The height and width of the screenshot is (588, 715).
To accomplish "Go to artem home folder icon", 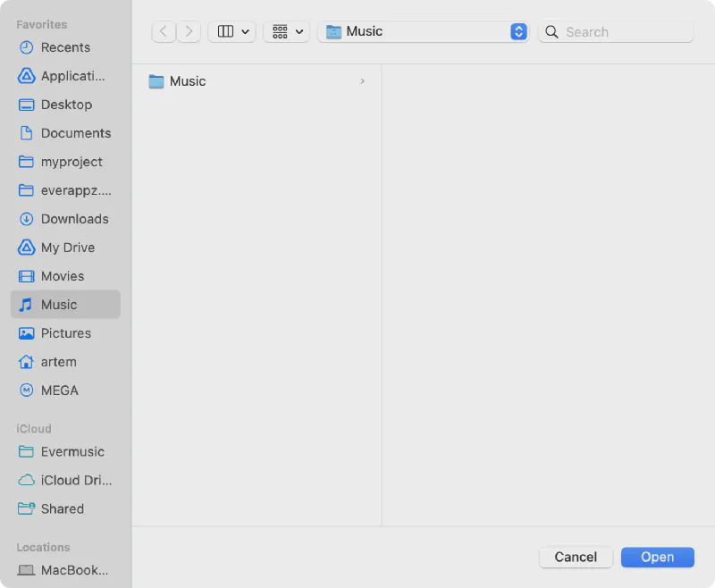I will click(x=26, y=362).
